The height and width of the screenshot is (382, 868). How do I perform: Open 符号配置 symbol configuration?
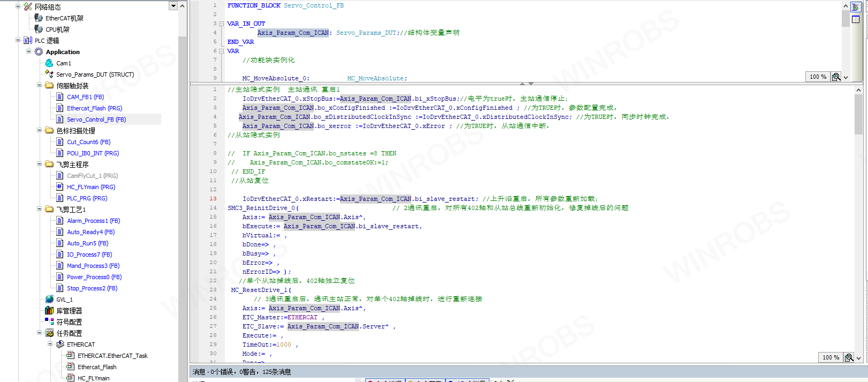coord(69,322)
